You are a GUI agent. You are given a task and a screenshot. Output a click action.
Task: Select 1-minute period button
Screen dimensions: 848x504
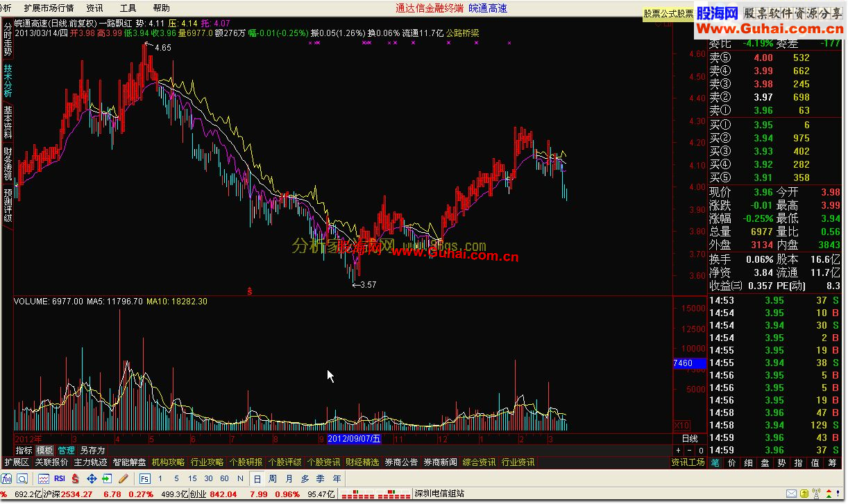coord(160,478)
